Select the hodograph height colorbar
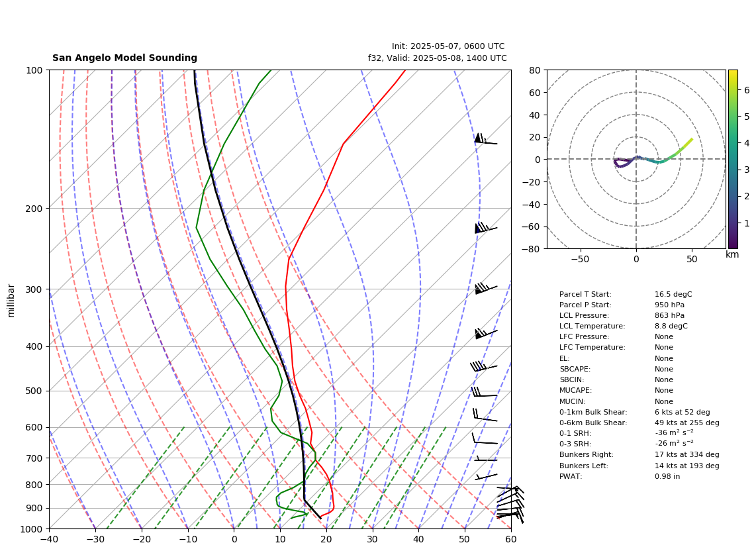Image resolution: width=756 pixels, height=551 pixels. coord(732,159)
